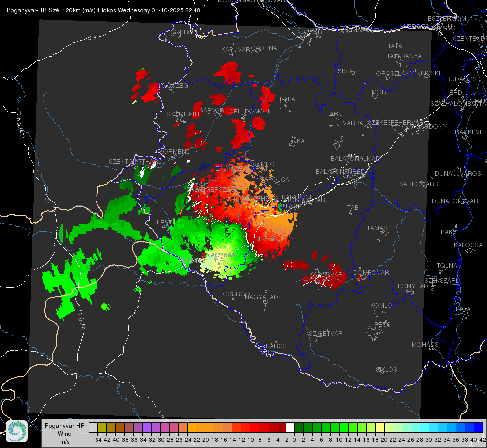Click the SUMEG city label
This screenshot has width=487, height=448.
tap(263, 164)
